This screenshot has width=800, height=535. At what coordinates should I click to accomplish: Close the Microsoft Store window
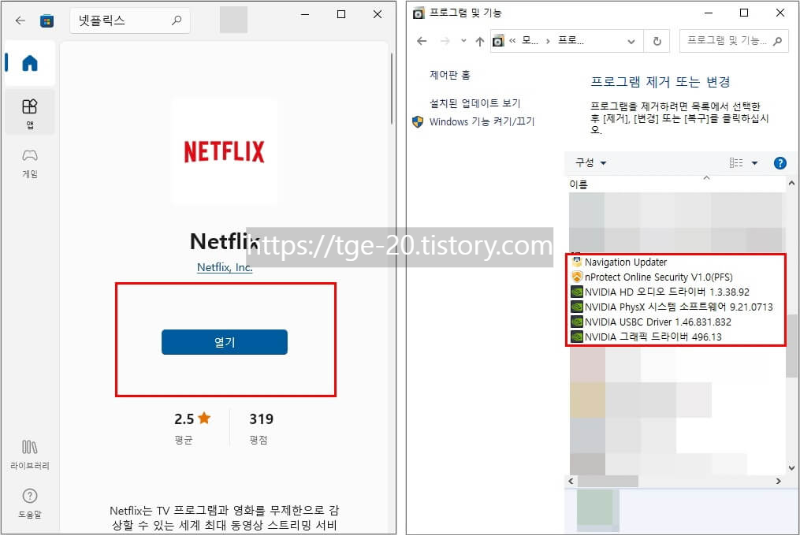(x=377, y=14)
